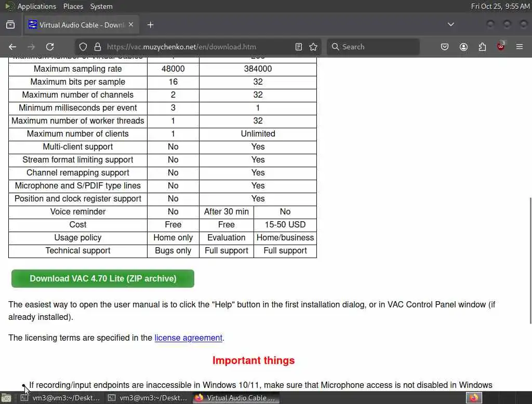Click show desktop icon in bottom panel

[6, 398]
